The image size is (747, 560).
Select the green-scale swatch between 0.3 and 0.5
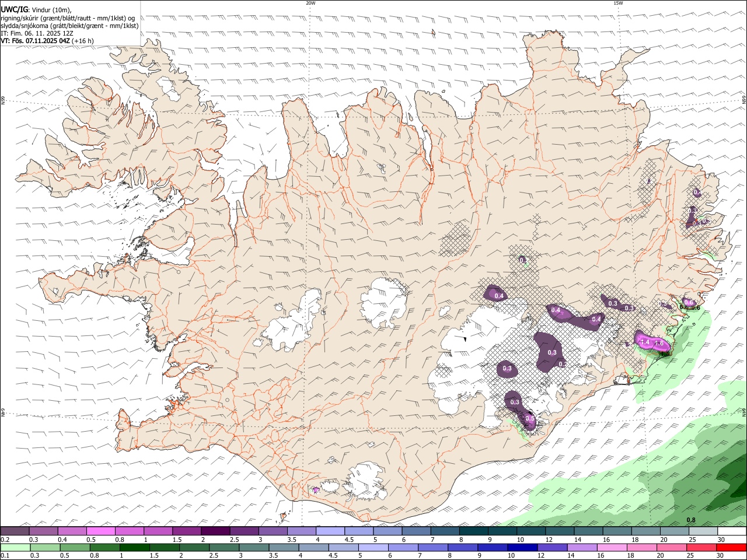[45, 547]
